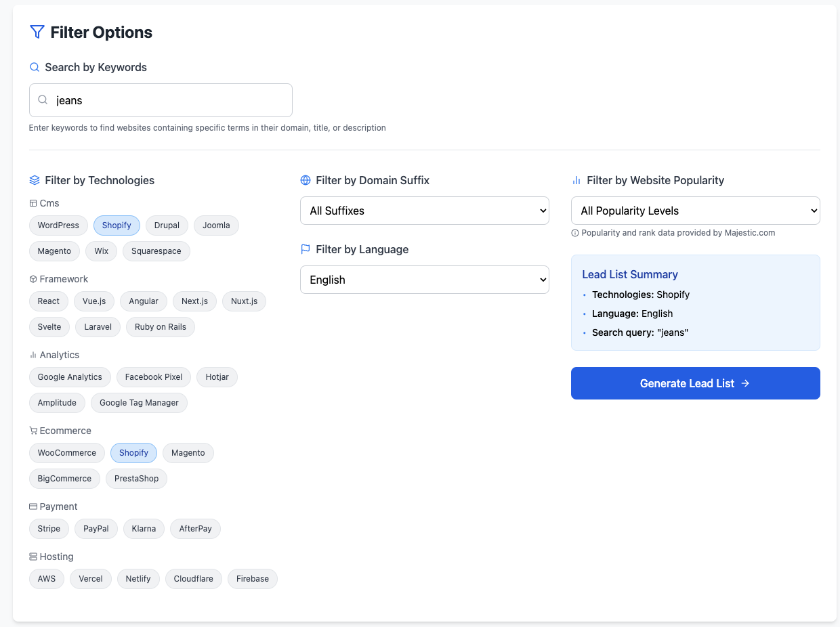Click the magnifier icon inside keyword field
The height and width of the screenshot is (627, 840).
click(43, 100)
